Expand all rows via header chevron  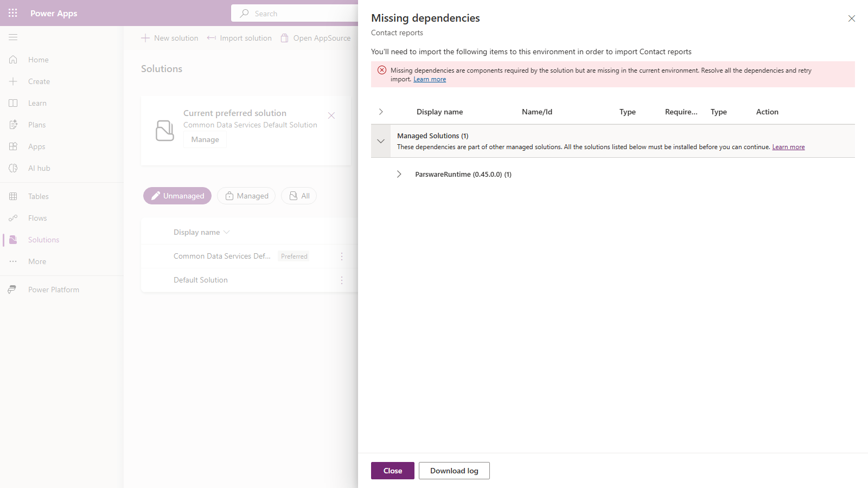381,112
